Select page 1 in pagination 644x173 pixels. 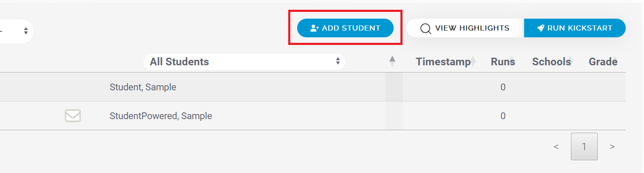click(584, 147)
